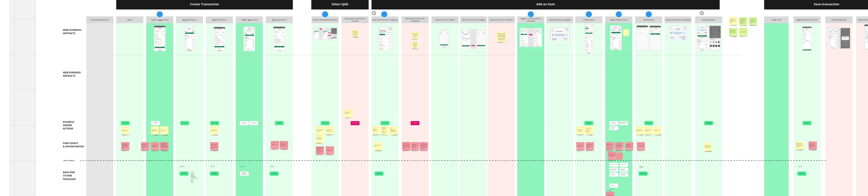Open mockup under Update transactions messaging
The height and width of the screenshot is (196, 868).
tap(678, 34)
